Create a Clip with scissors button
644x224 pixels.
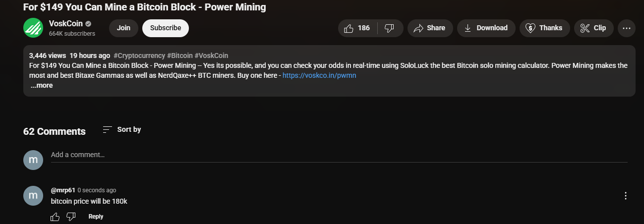593,28
